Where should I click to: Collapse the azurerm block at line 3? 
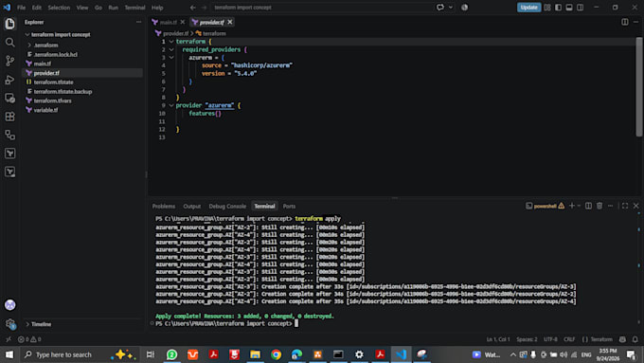point(171,58)
